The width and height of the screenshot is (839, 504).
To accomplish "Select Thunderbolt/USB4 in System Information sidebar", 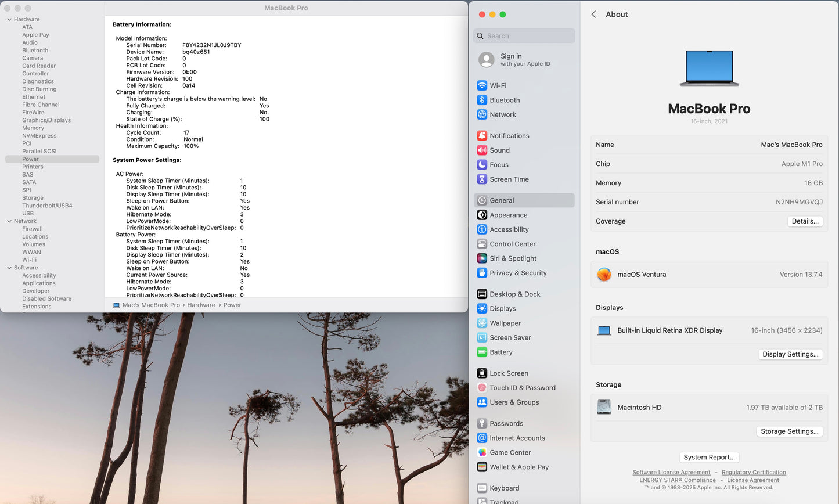I will coord(47,206).
